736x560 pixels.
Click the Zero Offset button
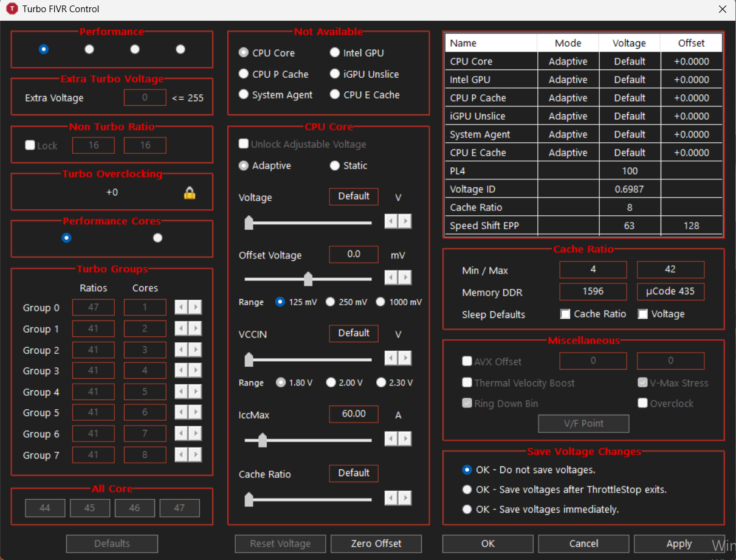376,544
